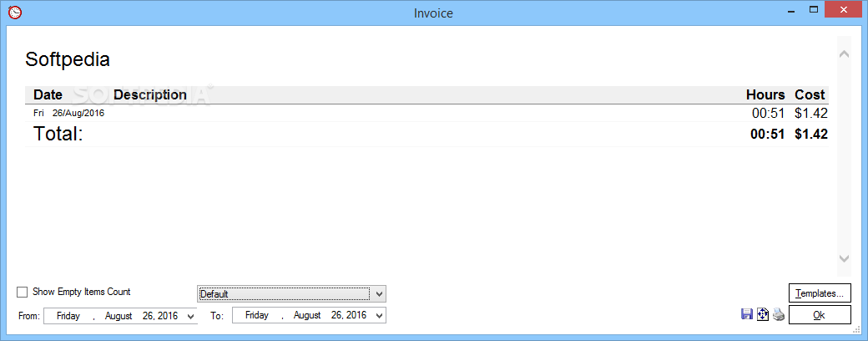Click the red clock app icon in the title bar

click(x=16, y=12)
